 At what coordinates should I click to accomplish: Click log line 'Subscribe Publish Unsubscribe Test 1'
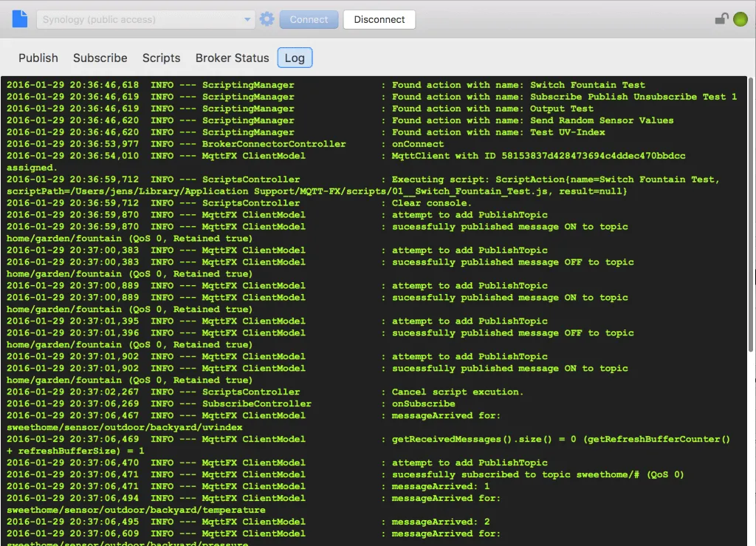633,97
